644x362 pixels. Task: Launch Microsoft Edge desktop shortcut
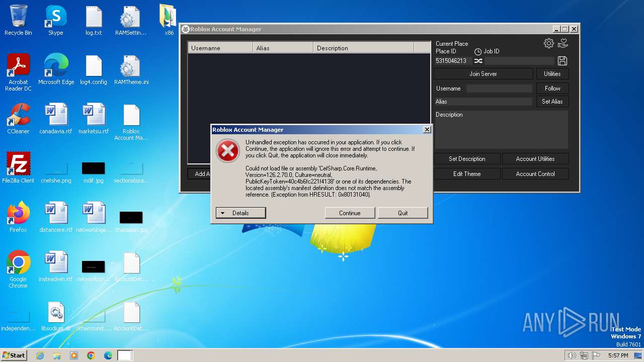pos(56,70)
